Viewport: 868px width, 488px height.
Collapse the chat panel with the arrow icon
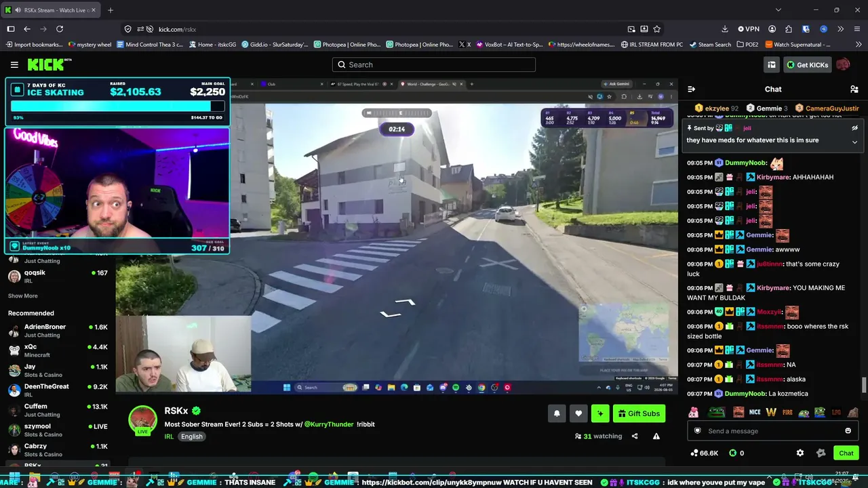pos(691,89)
